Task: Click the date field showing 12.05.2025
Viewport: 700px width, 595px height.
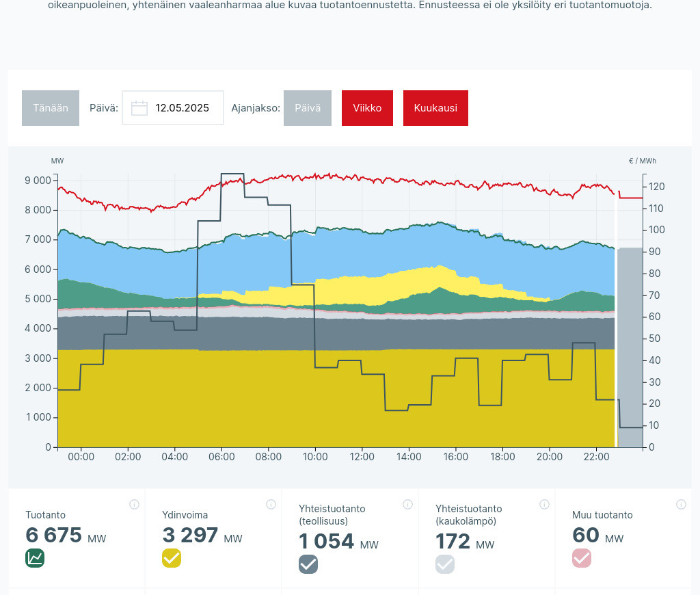Action: click(x=181, y=108)
